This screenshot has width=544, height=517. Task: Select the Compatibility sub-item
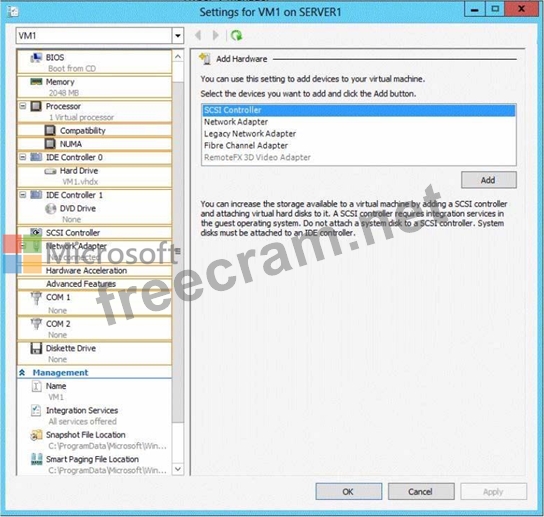94,130
